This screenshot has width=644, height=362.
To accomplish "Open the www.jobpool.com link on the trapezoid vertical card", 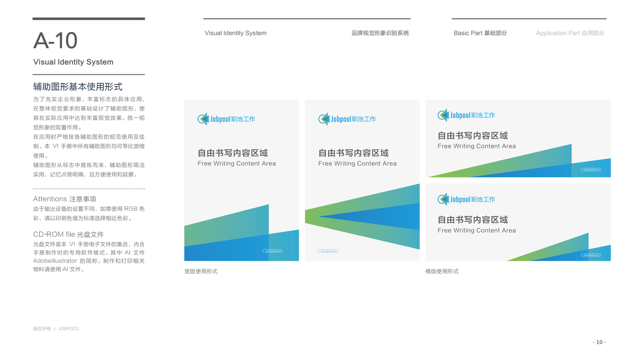I will [273, 251].
